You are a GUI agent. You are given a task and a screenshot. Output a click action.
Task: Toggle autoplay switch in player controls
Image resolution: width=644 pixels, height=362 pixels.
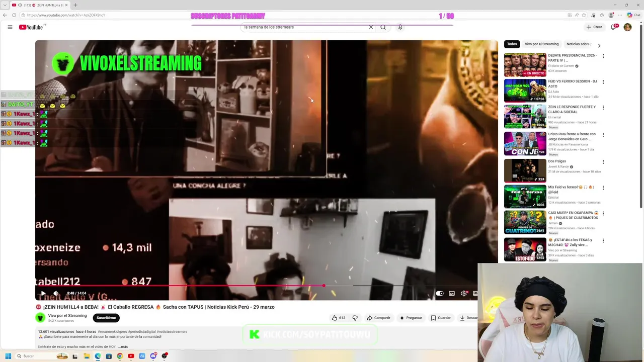coord(439,293)
